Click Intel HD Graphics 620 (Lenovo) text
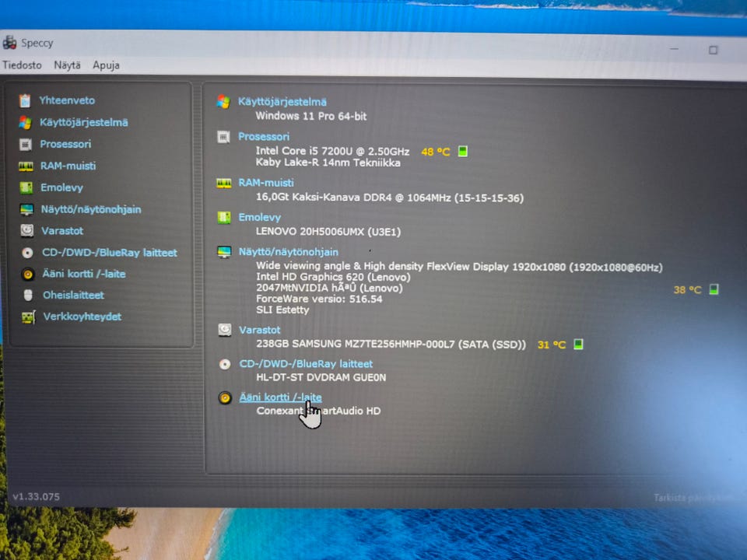747x560 pixels. click(333, 277)
